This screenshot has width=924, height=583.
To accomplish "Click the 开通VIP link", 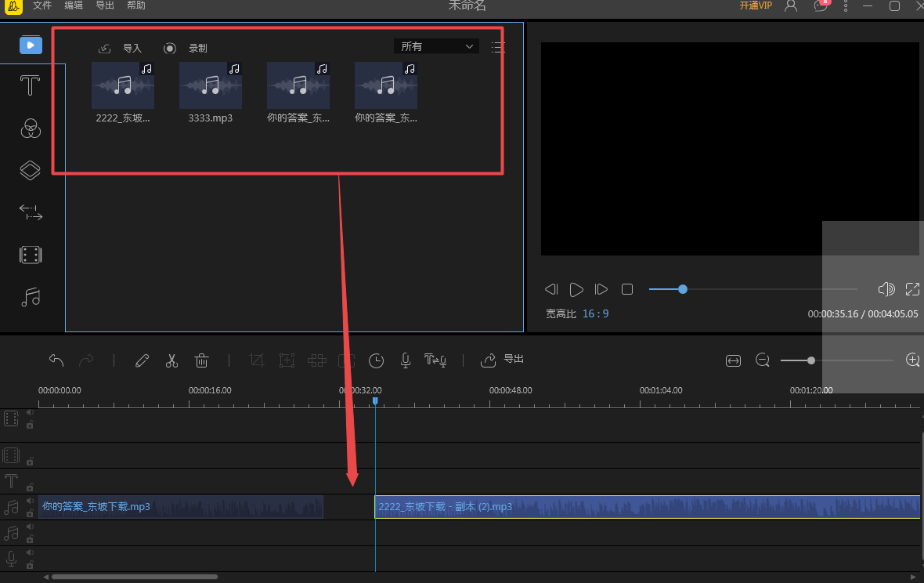I will pos(756,5).
